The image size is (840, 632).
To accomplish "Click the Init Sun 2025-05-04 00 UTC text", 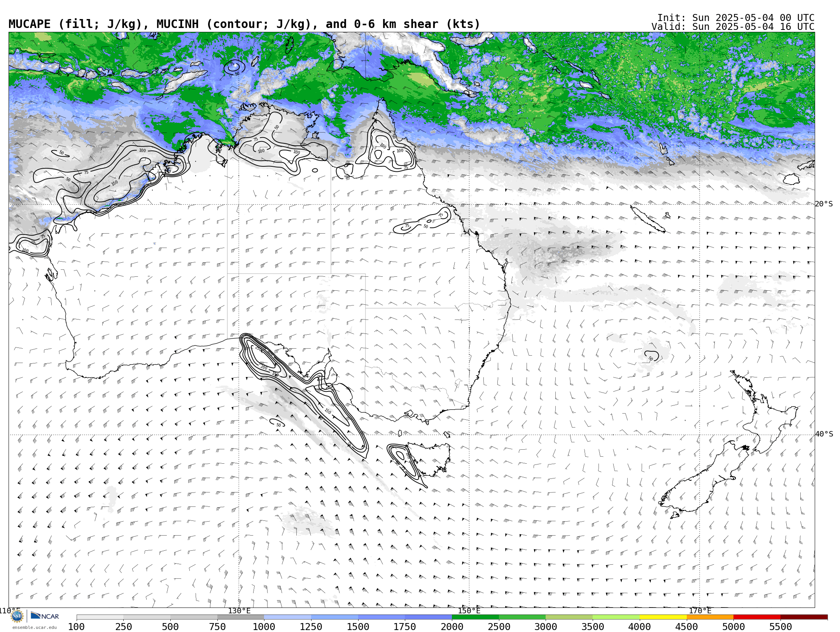I will pos(736,18).
